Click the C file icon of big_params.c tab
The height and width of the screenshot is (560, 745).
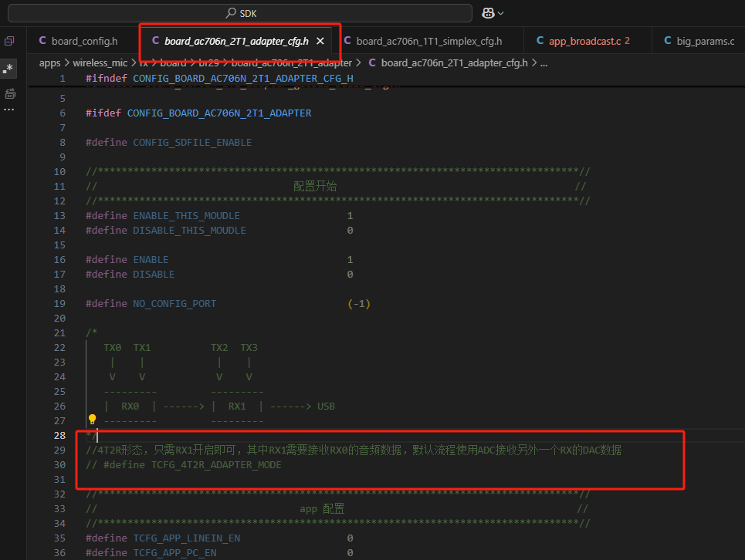coord(668,41)
